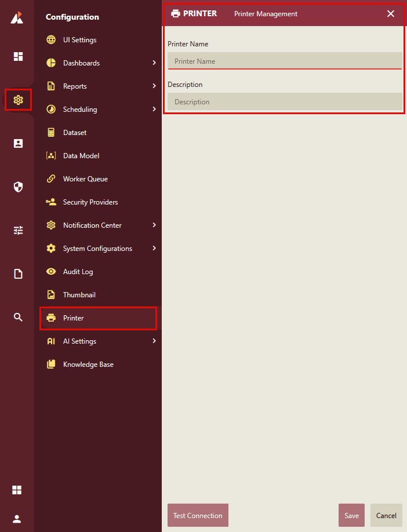
Task: Expand the Scheduling submenu
Action: coord(154,109)
